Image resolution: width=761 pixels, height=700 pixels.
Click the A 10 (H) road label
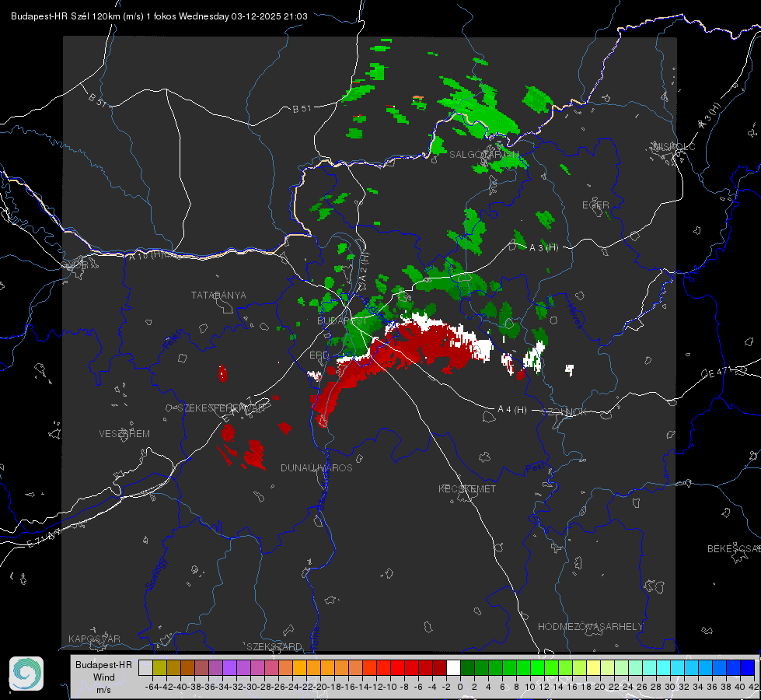pyautogui.click(x=147, y=255)
